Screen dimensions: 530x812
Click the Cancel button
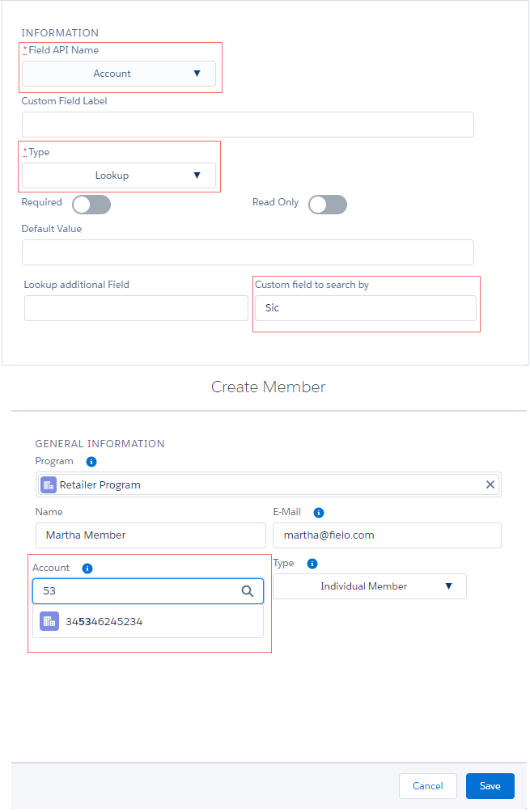pyautogui.click(x=427, y=786)
